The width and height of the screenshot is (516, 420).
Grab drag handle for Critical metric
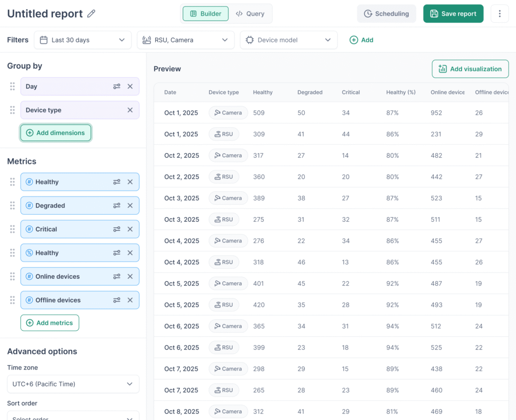click(x=13, y=229)
